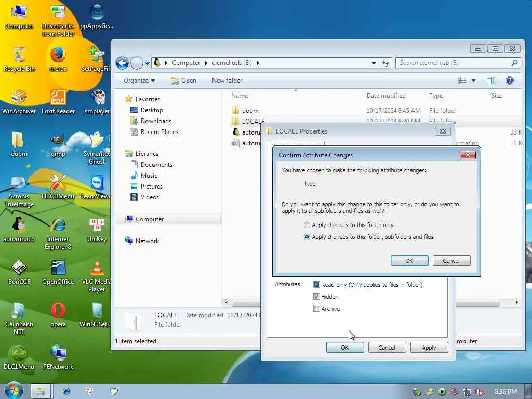Open OpenOffice desktop shortcut
Image resolution: width=532 pixels, height=399 pixels.
[58, 272]
